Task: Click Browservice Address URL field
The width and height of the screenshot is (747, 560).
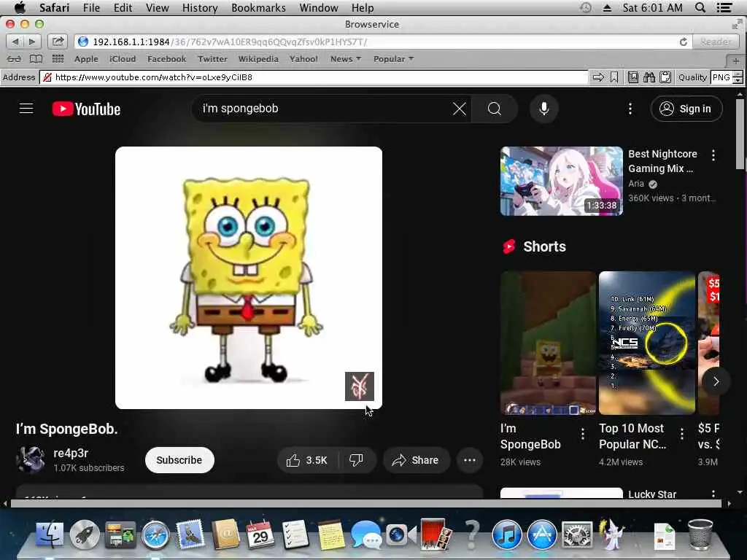Action: click(x=314, y=77)
